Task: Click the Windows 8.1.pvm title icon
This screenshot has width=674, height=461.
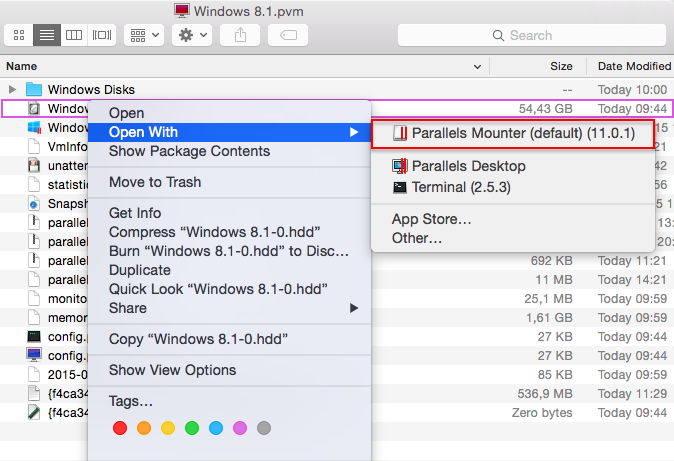Action: click(182, 10)
